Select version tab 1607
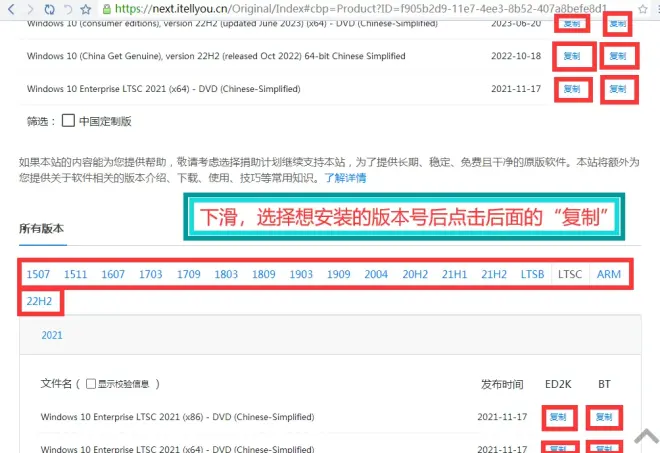This screenshot has width=660, height=453. click(x=113, y=274)
